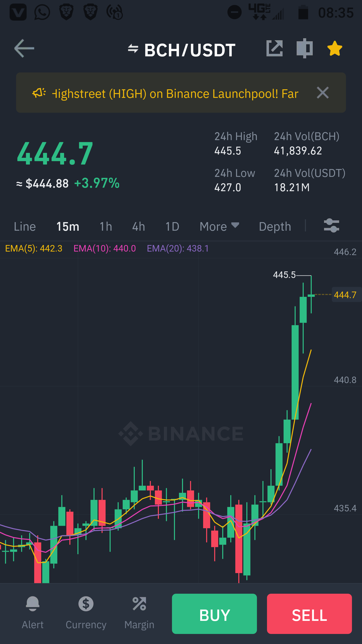Switch chart to Line view
Image resolution: width=362 pixels, height=644 pixels.
(25, 226)
